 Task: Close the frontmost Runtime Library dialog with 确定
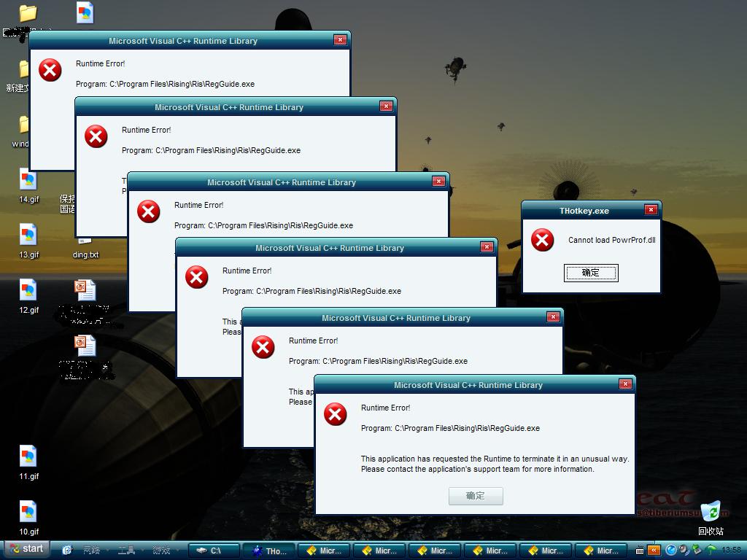click(476, 496)
